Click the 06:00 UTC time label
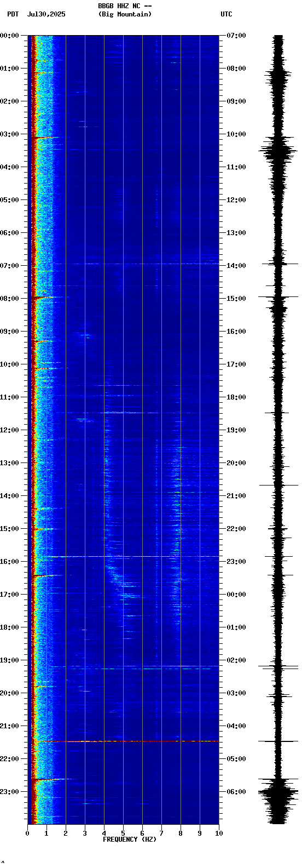302x868 pixels. tap(236, 792)
